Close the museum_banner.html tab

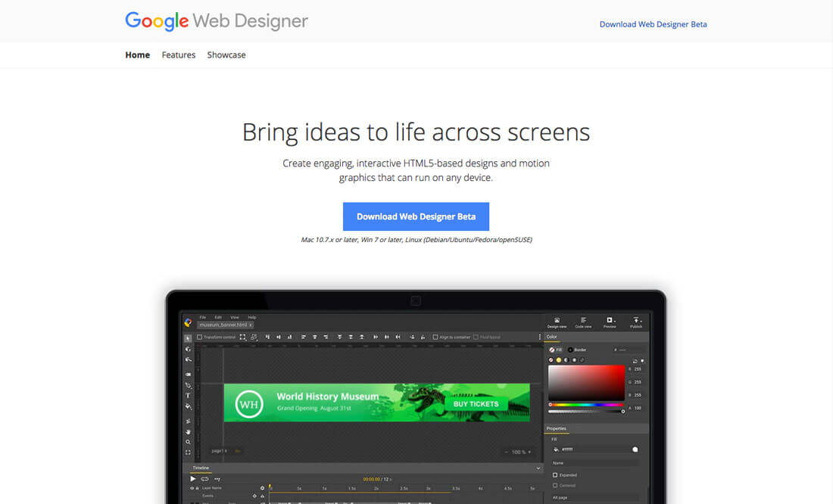pyautogui.click(x=251, y=325)
